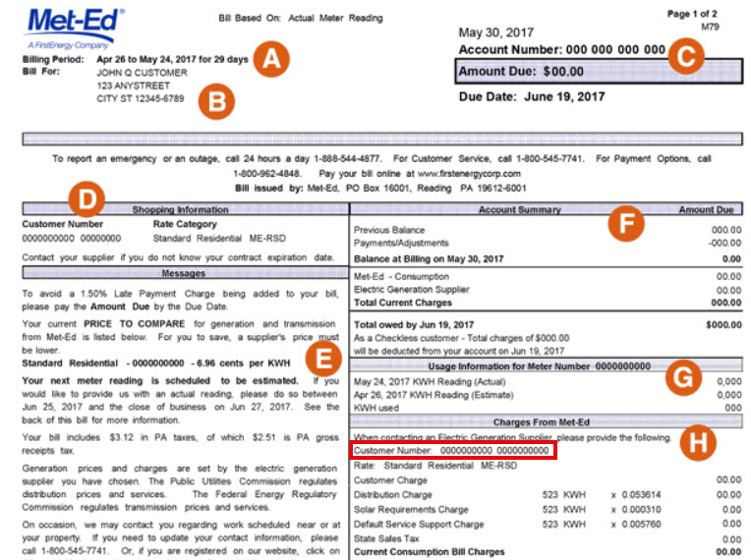Click 'Standard Residential - 0000000000 - 6.96 cents per KWH'

pos(156,364)
